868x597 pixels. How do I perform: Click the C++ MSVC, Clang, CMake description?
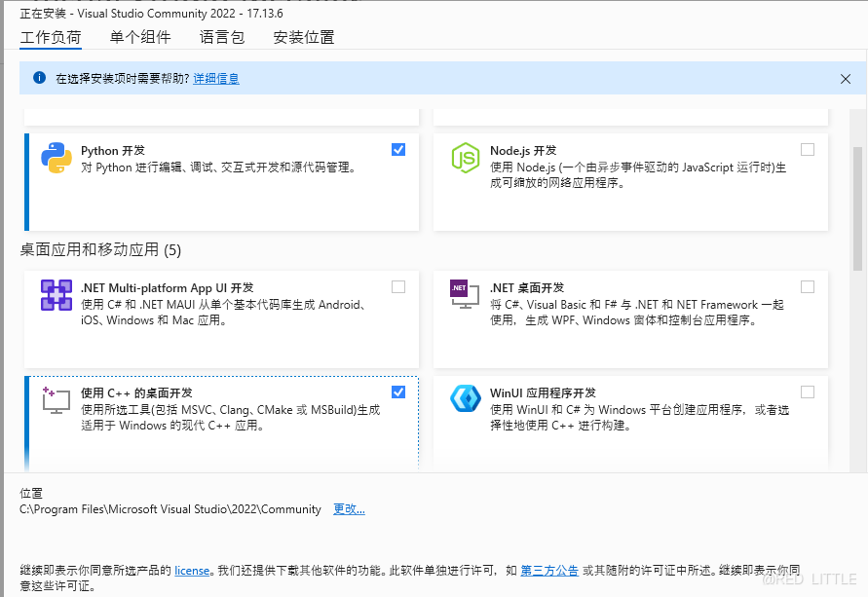click(x=231, y=417)
